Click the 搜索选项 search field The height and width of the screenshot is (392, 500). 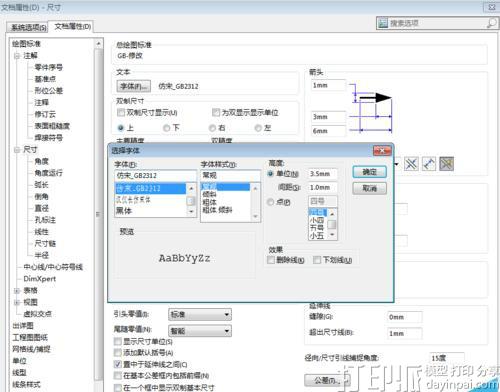pyautogui.click(x=437, y=23)
